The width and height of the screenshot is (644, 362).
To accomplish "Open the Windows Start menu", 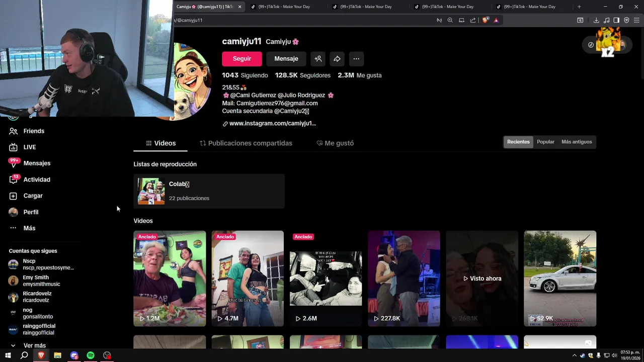I will point(8,355).
